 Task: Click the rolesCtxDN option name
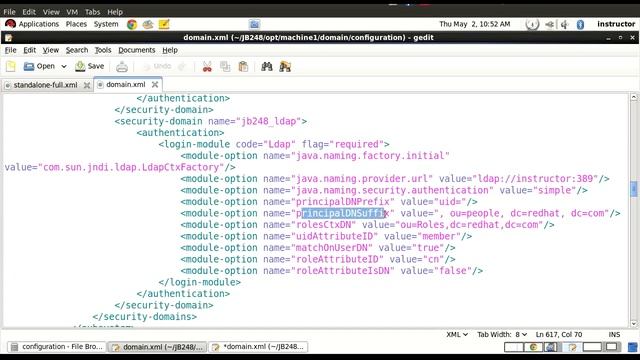coord(323,224)
